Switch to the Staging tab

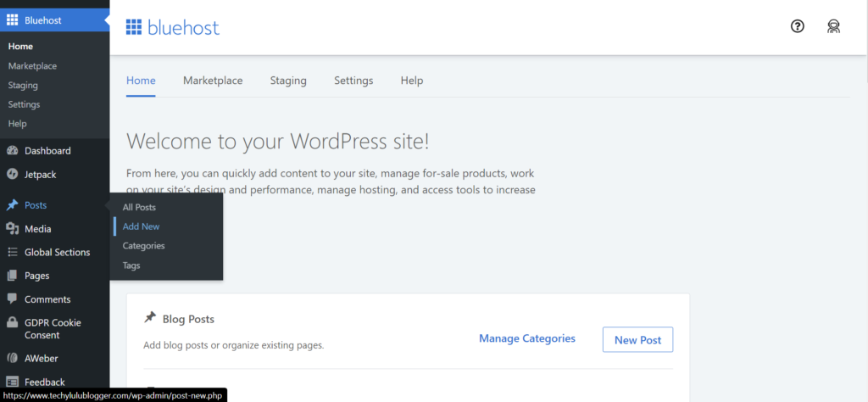pos(288,81)
